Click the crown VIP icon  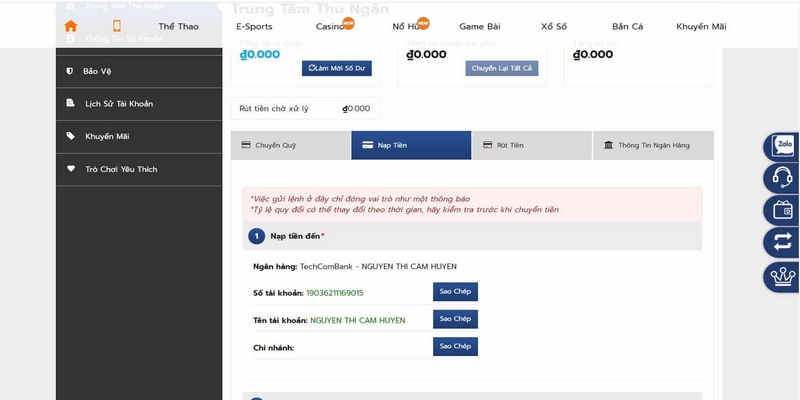(x=781, y=275)
